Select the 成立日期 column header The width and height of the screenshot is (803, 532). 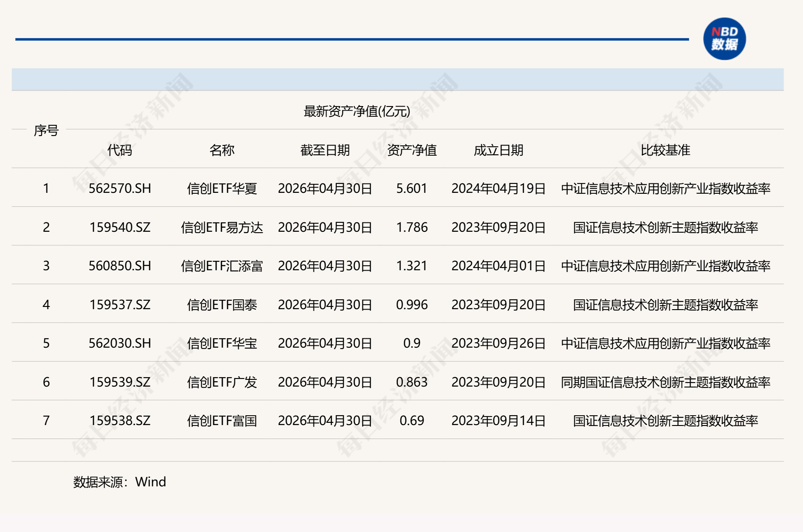click(498, 150)
